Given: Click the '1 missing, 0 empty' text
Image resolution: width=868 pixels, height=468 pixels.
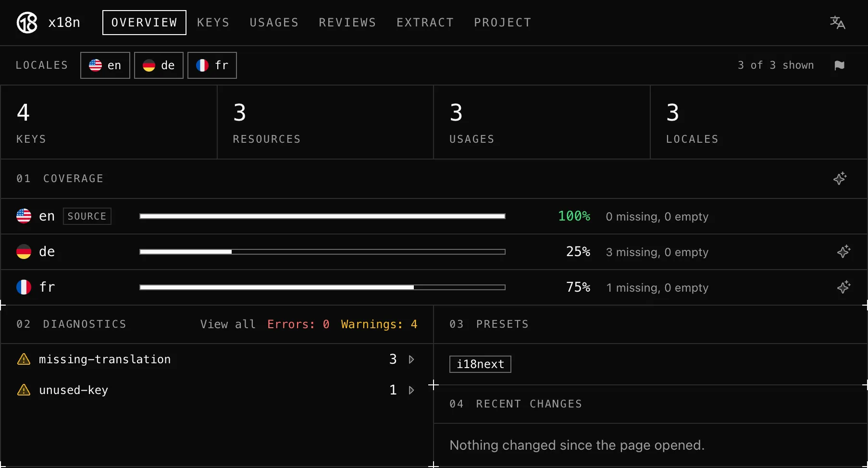Looking at the screenshot, I should tap(657, 287).
